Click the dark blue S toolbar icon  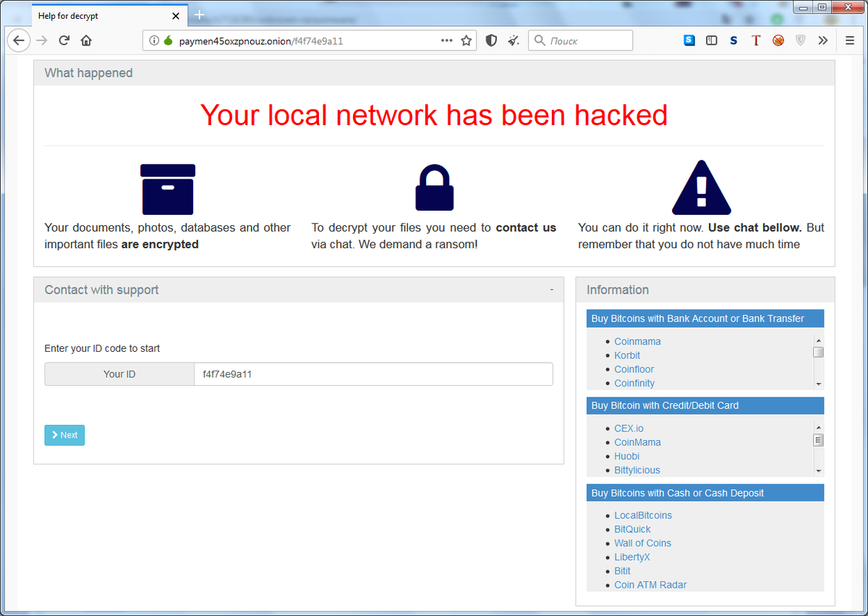pyautogui.click(x=733, y=41)
